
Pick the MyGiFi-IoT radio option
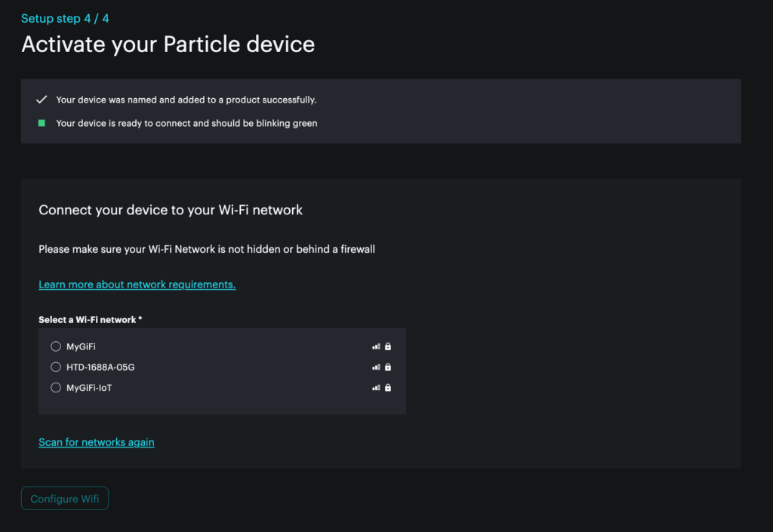tap(56, 388)
